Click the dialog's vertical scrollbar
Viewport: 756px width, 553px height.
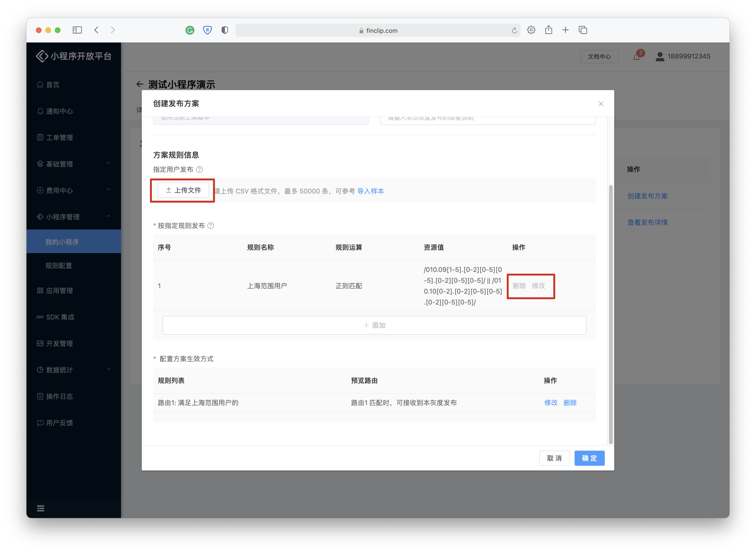click(611, 315)
